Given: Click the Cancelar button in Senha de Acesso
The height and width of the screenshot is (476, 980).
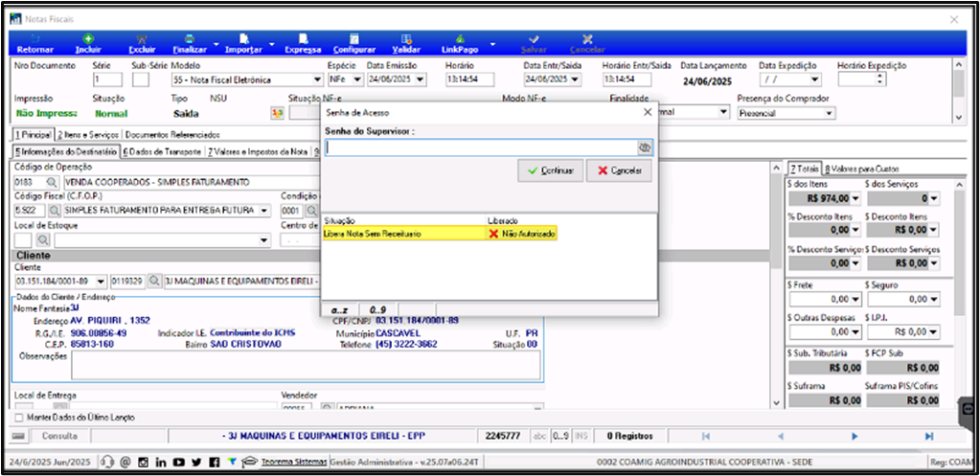Looking at the screenshot, I should tap(619, 170).
